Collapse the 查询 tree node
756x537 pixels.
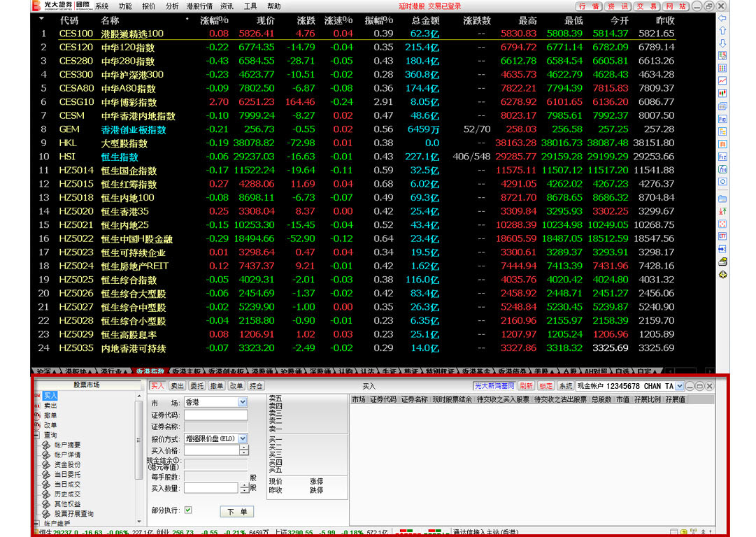pos(37,435)
